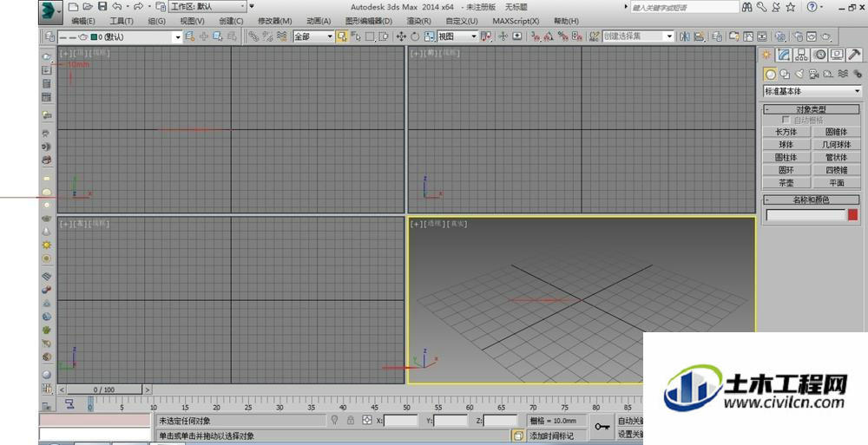Select the Select and Move tool
The image size is (868, 445).
[401, 36]
